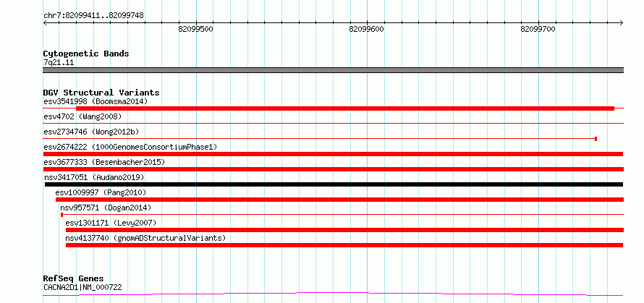The image size is (644, 303).
Task: Click the chr7:82099411..82099748 coordinates label
Action: tap(93, 15)
